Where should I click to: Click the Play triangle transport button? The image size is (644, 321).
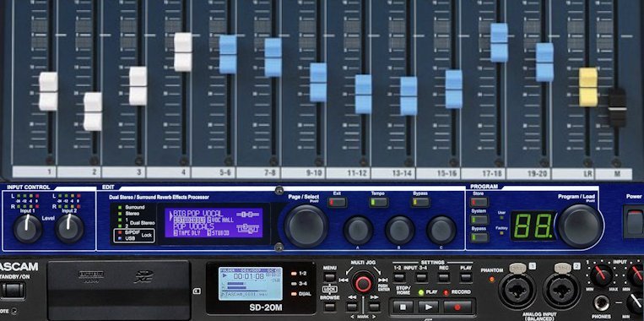click(x=429, y=307)
